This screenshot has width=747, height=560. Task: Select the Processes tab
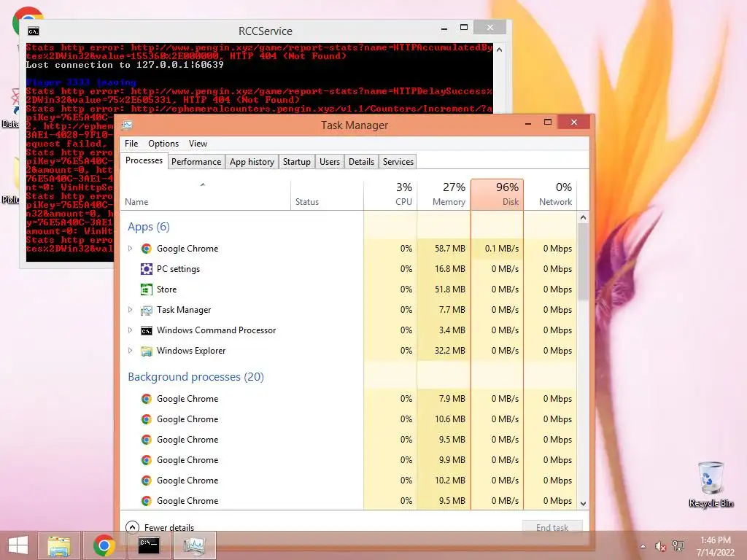coord(144,161)
